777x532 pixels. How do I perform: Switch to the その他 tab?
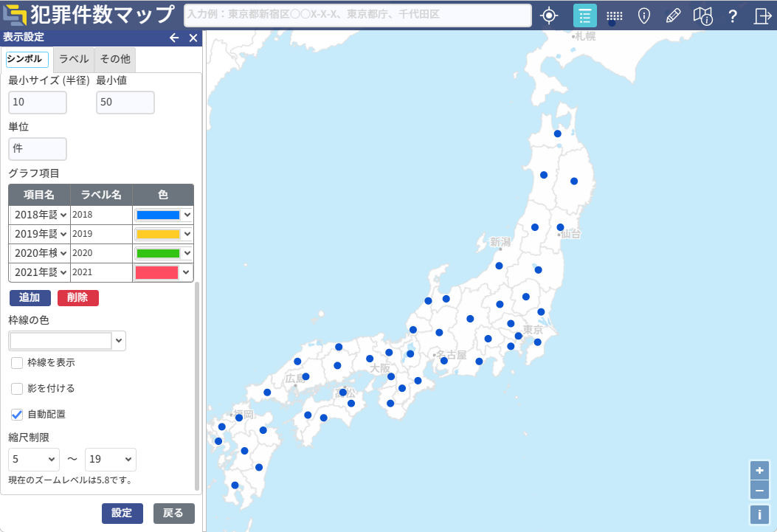115,59
